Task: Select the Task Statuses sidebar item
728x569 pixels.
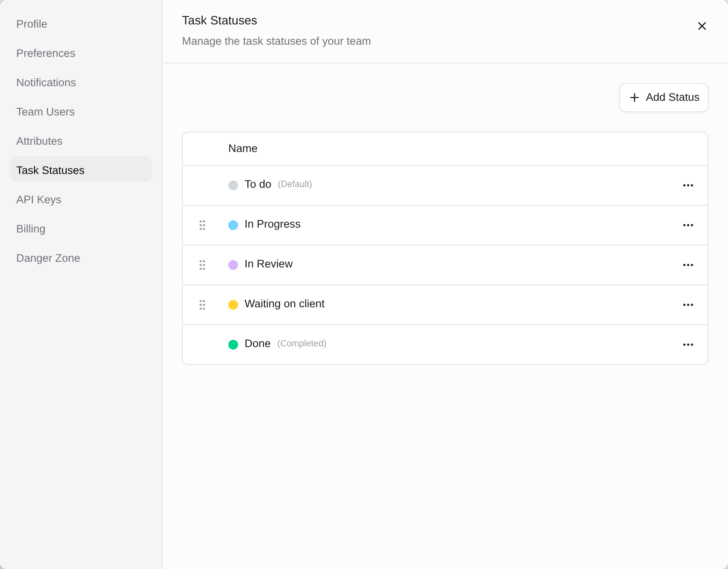Action: [x=81, y=169]
